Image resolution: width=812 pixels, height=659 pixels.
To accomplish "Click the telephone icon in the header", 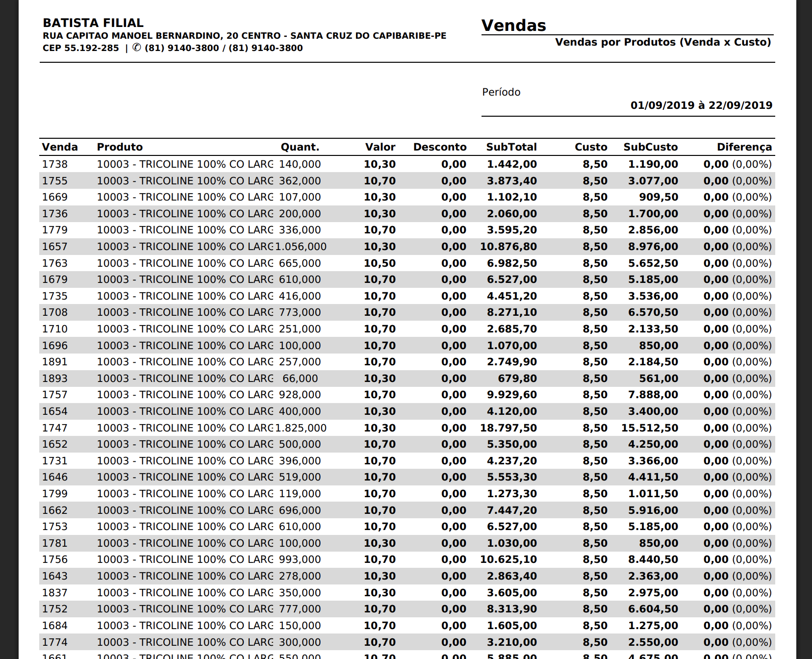I will point(137,48).
